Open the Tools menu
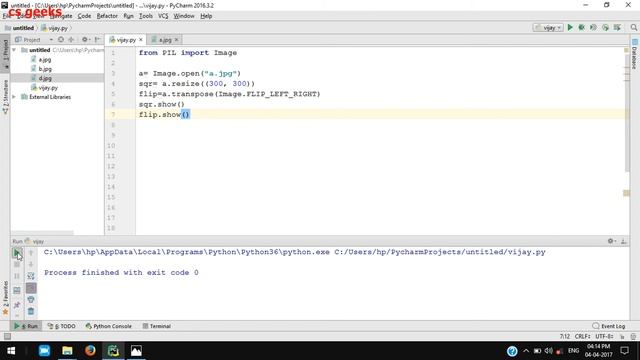 pos(146,16)
